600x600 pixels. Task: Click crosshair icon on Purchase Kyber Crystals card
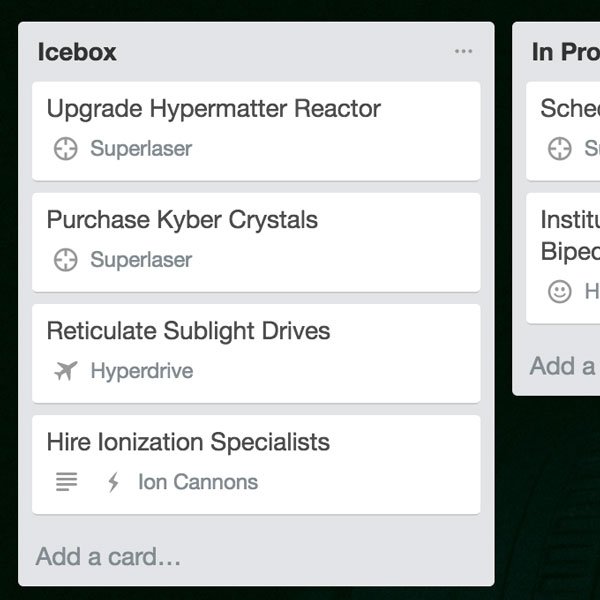tap(65, 260)
